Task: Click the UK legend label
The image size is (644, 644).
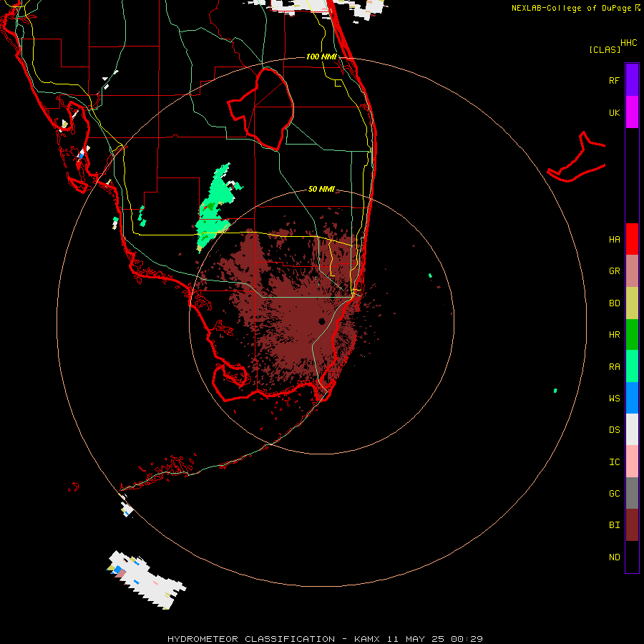Action: coord(614,112)
